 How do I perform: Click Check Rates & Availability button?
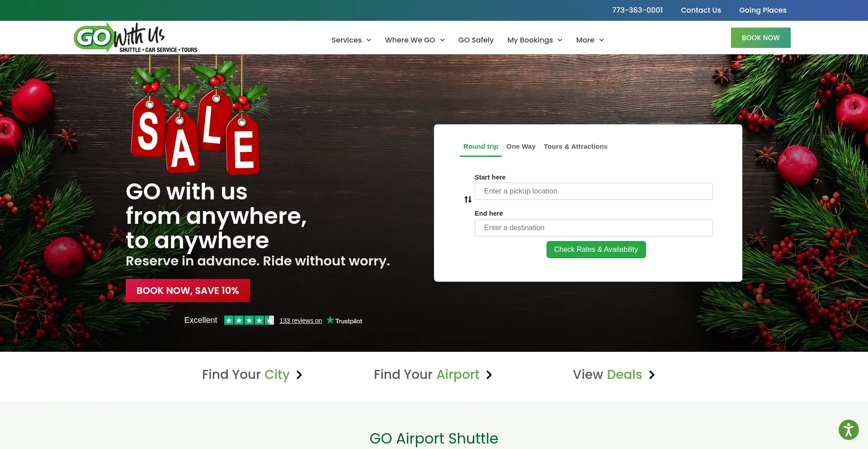pos(596,250)
